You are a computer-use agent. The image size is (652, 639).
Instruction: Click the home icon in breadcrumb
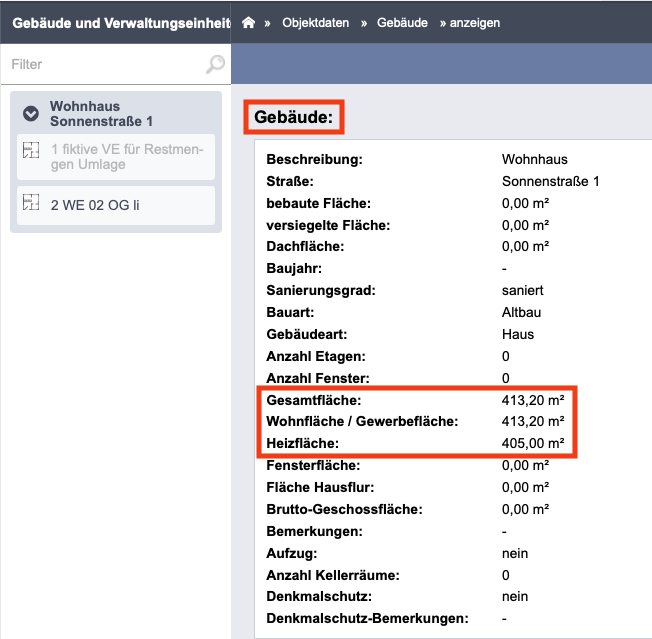tap(248, 22)
